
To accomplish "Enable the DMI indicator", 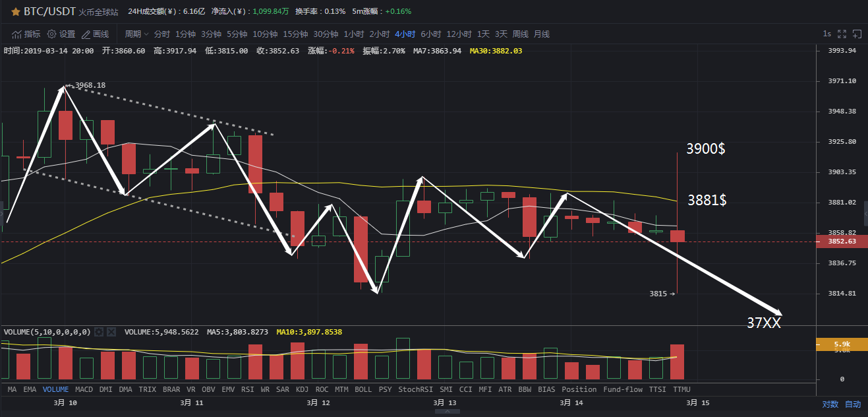I will (x=107, y=389).
